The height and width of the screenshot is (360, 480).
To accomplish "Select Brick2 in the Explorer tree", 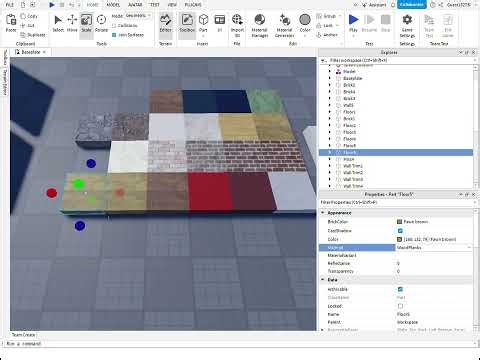I will coord(349,85).
